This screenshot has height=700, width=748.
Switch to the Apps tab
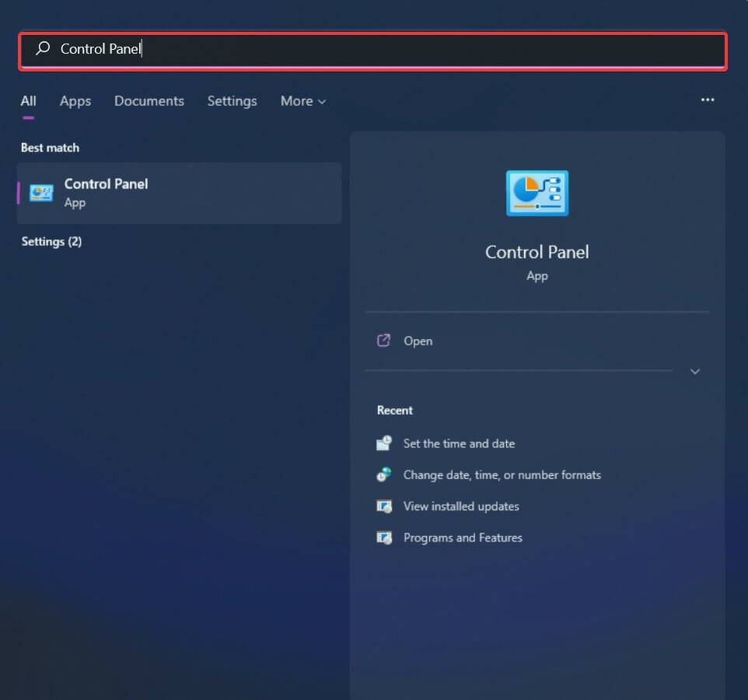point(75,101)
